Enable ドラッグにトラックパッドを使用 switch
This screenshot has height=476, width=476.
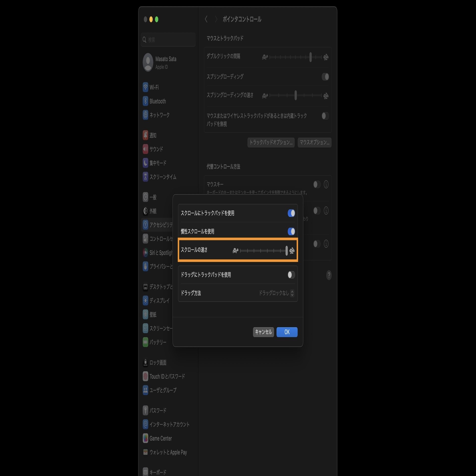[x=291, y=275]
